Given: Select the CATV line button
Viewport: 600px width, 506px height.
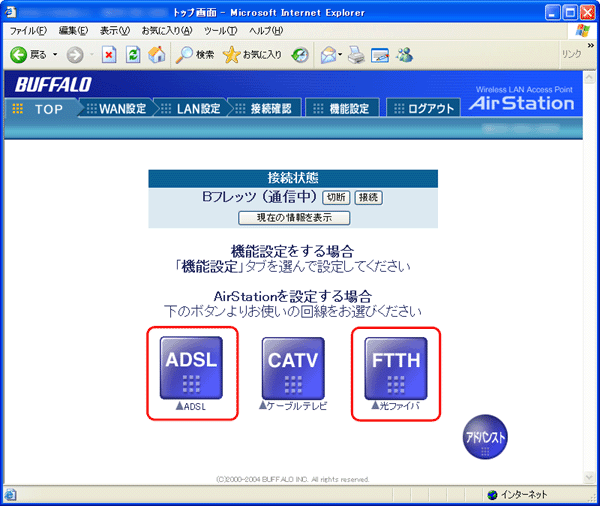Looking at the screenshot, I should [293, 368].
